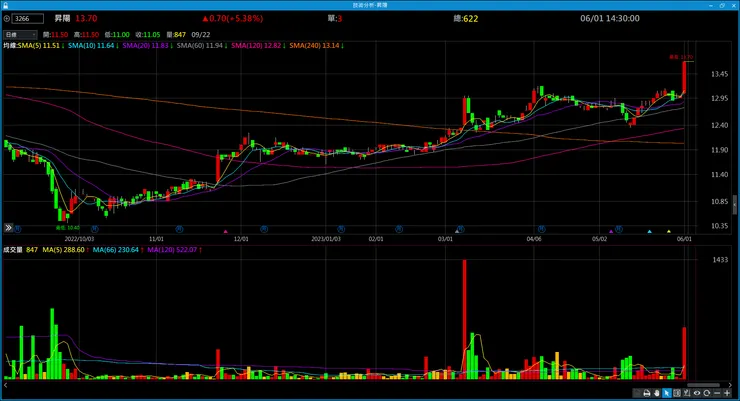Screen dimensions: 740x401
Task: Click the right arrow of the horizontal scrollbar
Action: coord(730,385)
